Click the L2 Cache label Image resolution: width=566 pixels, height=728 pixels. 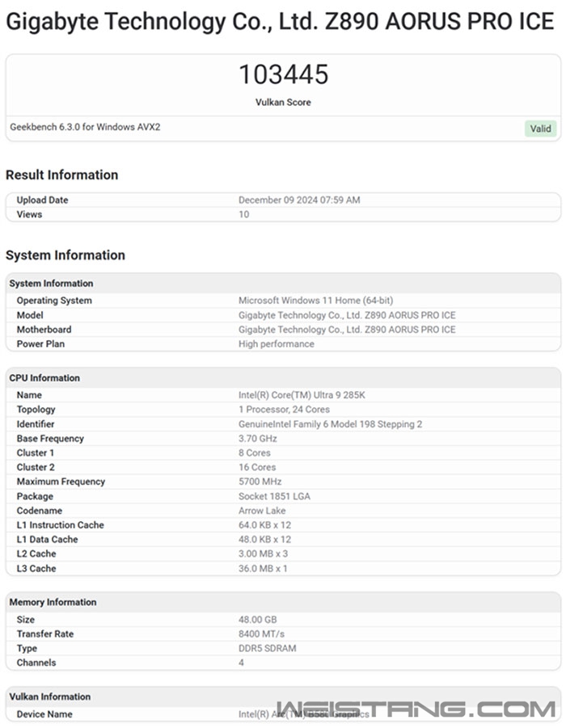36,554
